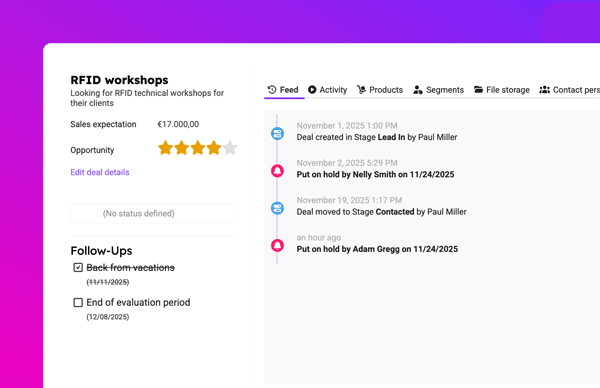The height and width of the screenshot is (388, 600).
Task: Click the Follow-Ups heading
Action: 101,251
